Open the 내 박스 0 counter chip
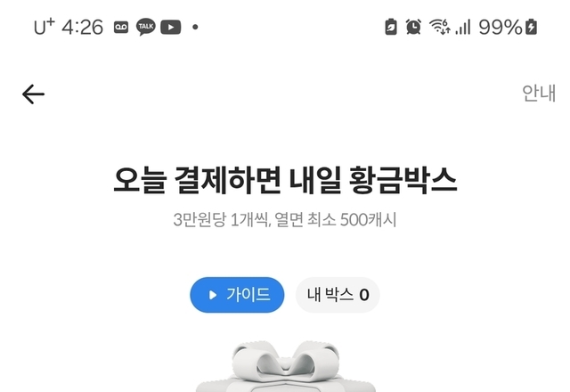 (x=338, y=295)
